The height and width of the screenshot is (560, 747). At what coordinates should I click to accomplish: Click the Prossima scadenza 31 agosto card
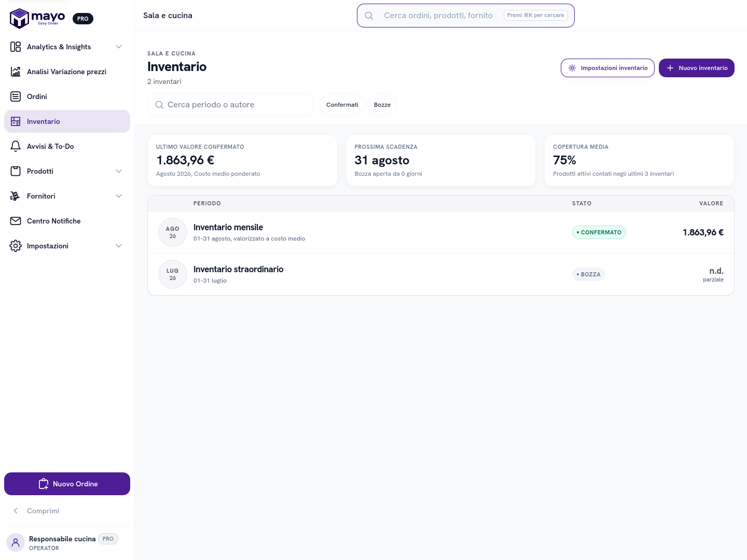pos(441,160)
